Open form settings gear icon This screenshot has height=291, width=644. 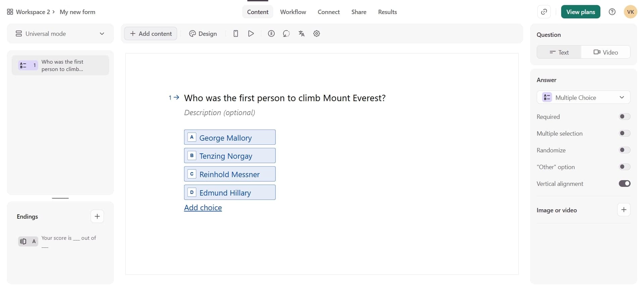click(x=317, y=33)
